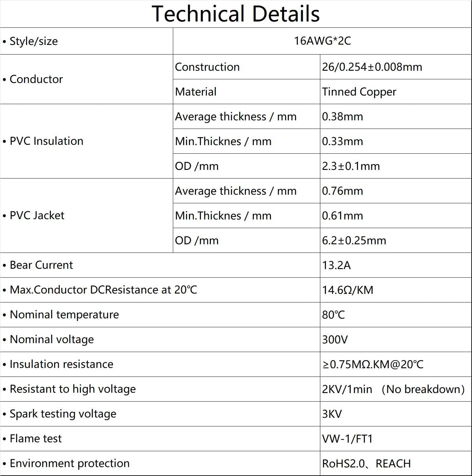Click the 6.2±0.25mm jacket OD value

354,241
